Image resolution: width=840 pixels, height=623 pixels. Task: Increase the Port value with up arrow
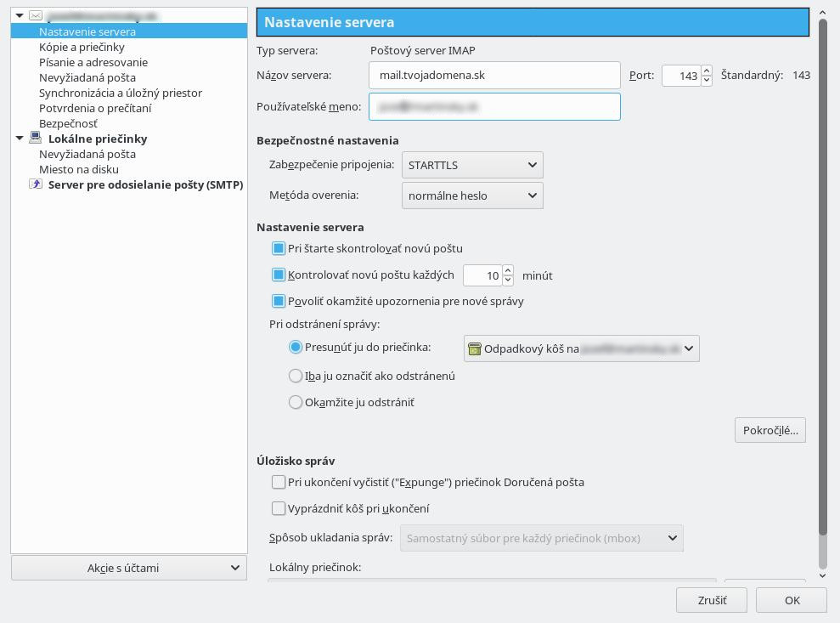[707, 71]
